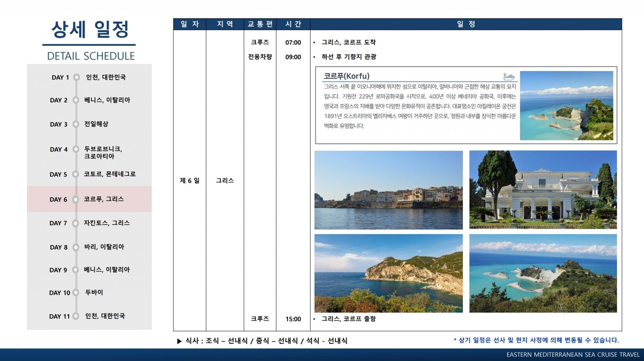Select the DAY 1 timeline circle marker
Image resolution: width=644 pixels, height=361 pixels.
76,77
